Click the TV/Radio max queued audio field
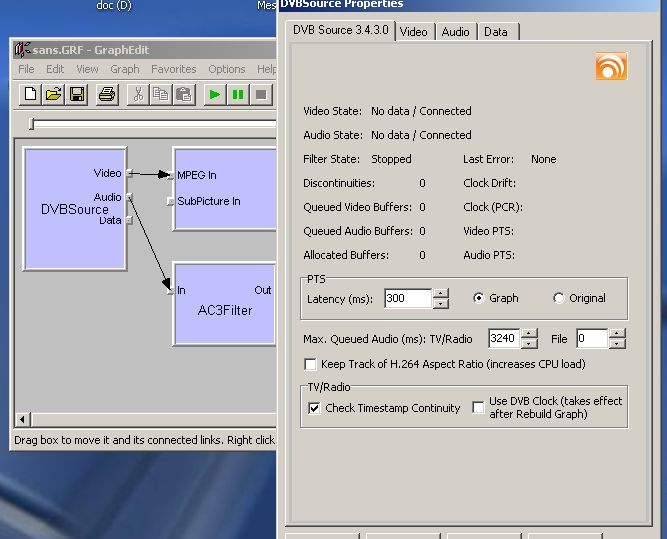This screenshot has height=539, width=667. 504,339
